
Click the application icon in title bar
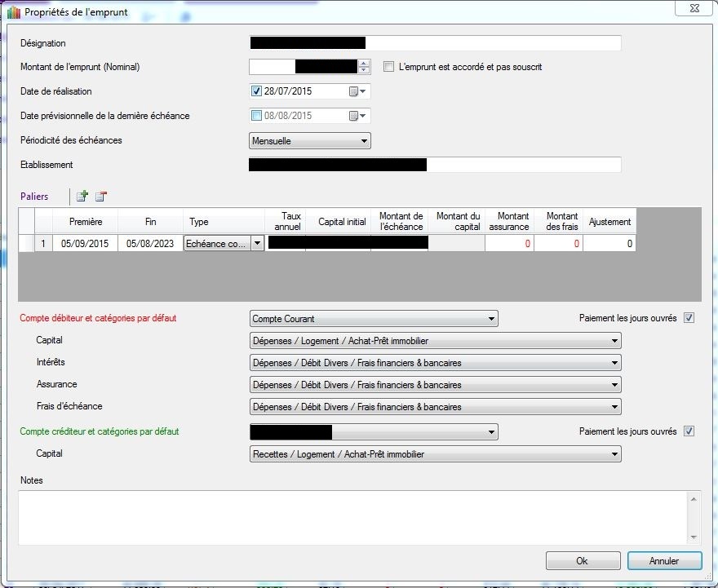(x=12, y=12)
